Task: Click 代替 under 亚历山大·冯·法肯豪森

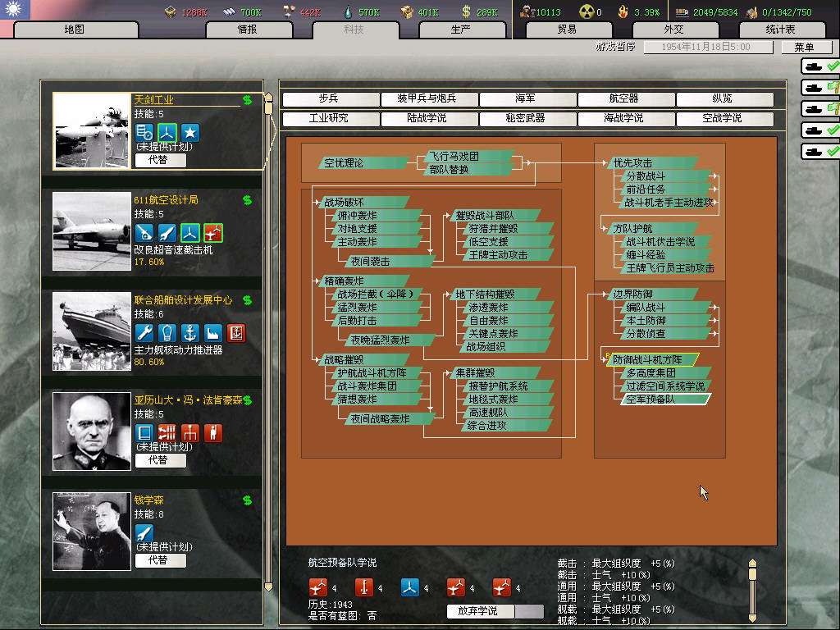Action: pos(160,460)
